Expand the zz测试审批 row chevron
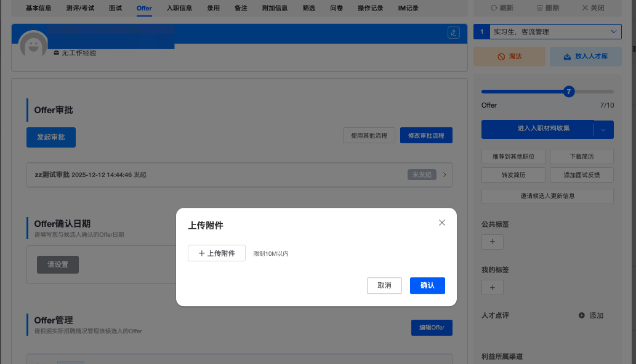This screenshot has height=364, width=636. [445, 175]
